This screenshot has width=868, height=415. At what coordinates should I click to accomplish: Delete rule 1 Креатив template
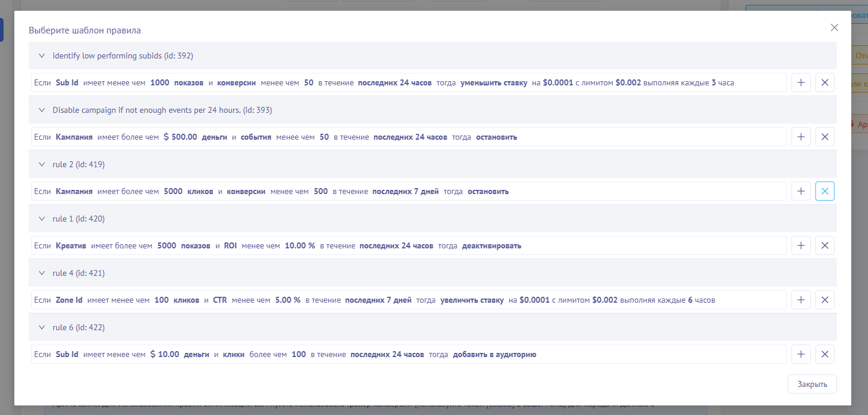(x=824, y=245)
